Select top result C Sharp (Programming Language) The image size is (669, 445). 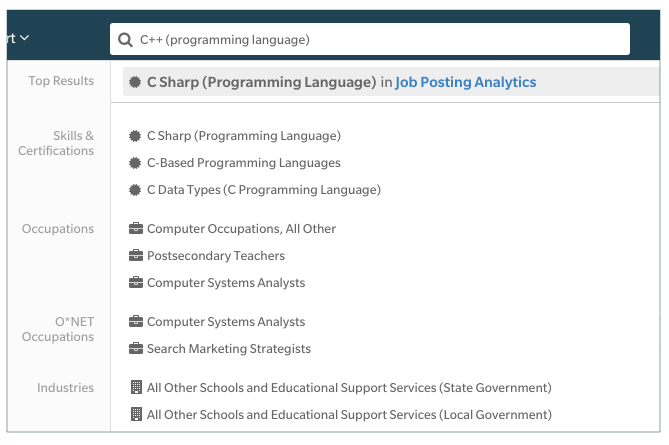[x=261, y=82]
